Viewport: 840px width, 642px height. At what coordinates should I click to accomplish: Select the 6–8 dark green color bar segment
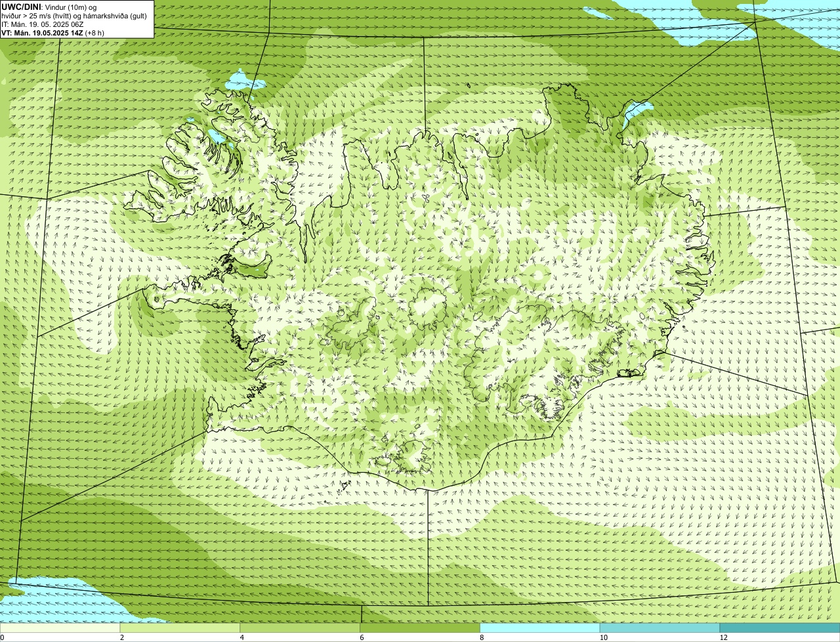coord(420,628)
